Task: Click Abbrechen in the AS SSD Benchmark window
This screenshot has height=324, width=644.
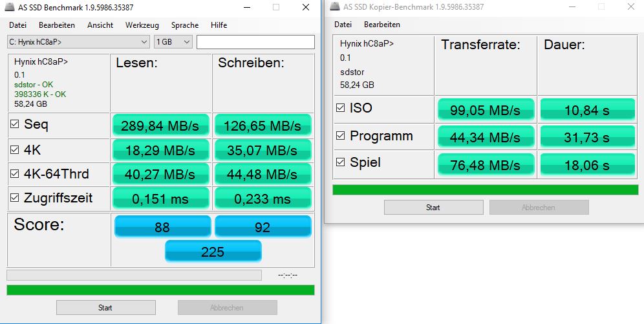Action: pos(227,308)
